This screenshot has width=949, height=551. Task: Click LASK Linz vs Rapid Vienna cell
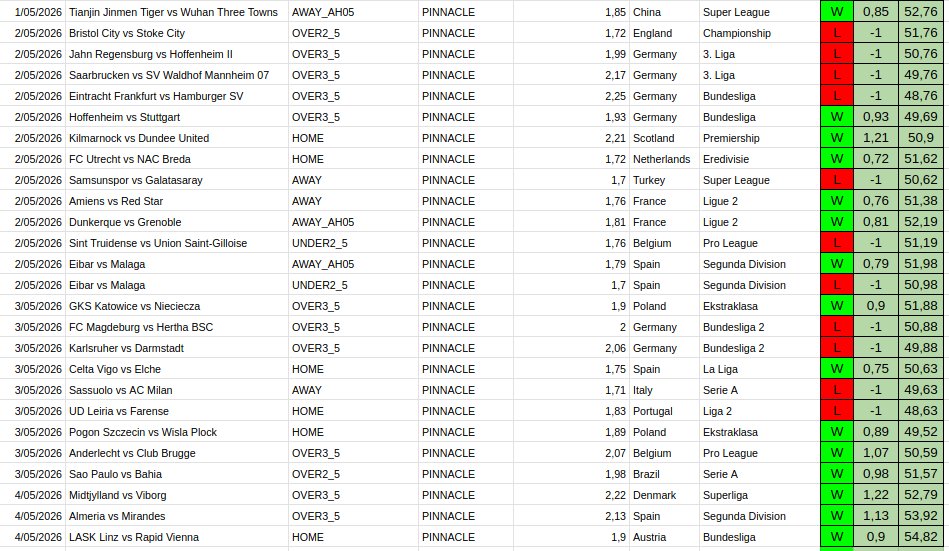tap(177, 537)
